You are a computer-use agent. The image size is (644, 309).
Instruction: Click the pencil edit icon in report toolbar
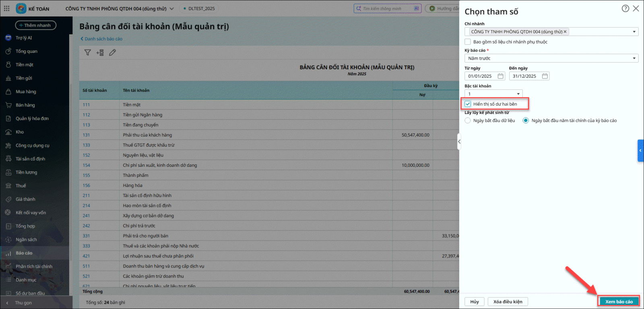tap(112, 52)
